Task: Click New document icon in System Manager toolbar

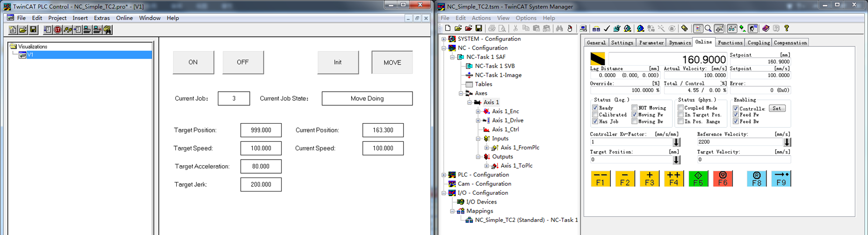Action: tap(448, 29)
